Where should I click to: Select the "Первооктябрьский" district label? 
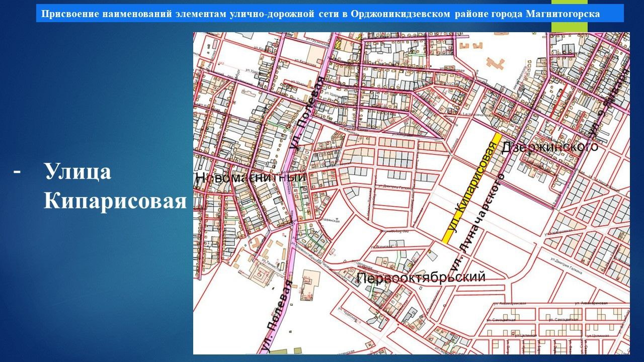[421, 277]
